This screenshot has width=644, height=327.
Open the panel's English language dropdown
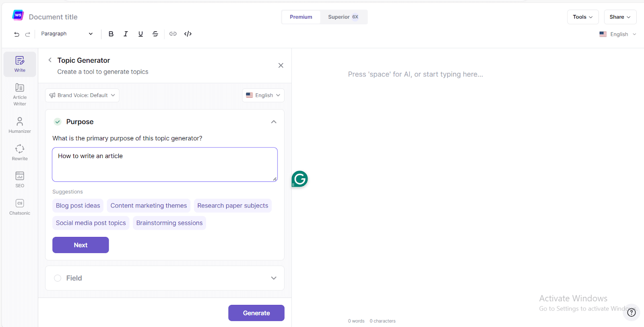pyautogui.click(x=263, y=95)
